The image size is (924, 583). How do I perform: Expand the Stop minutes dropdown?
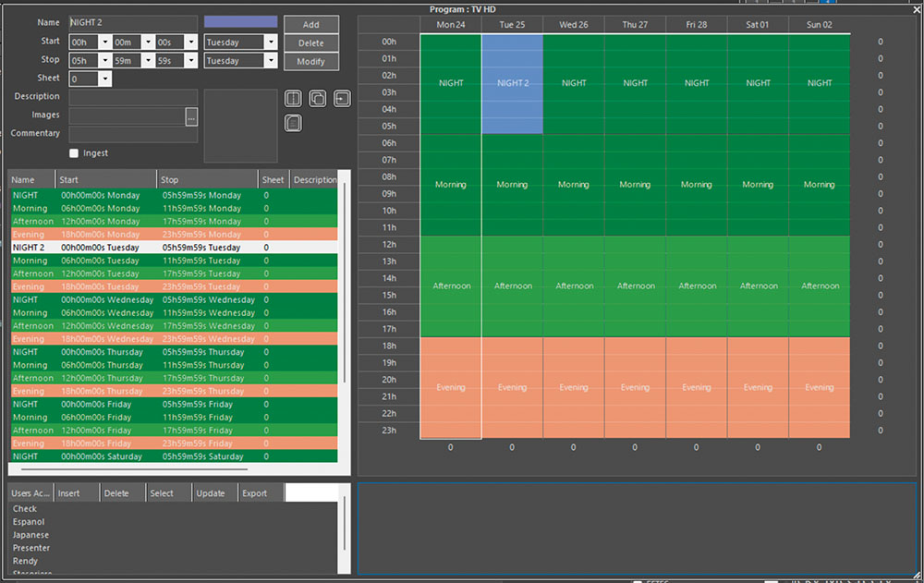pyautogui.click(x=149, y=61)
